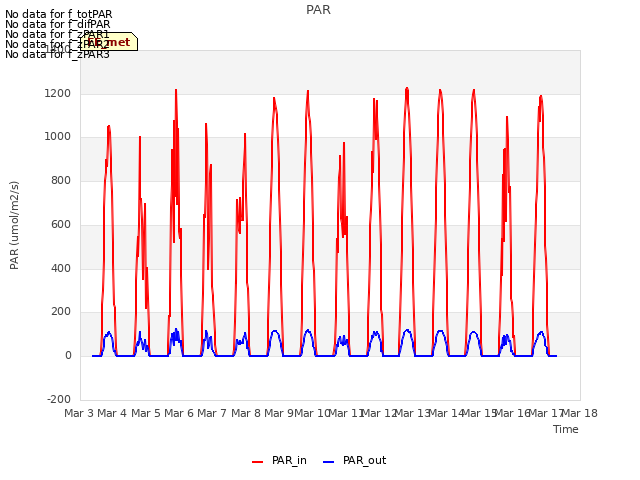Viewport: 640px width, 480px height.
Task: Click the Mar 13 x-axis label
Action: [x=412, y=413]
